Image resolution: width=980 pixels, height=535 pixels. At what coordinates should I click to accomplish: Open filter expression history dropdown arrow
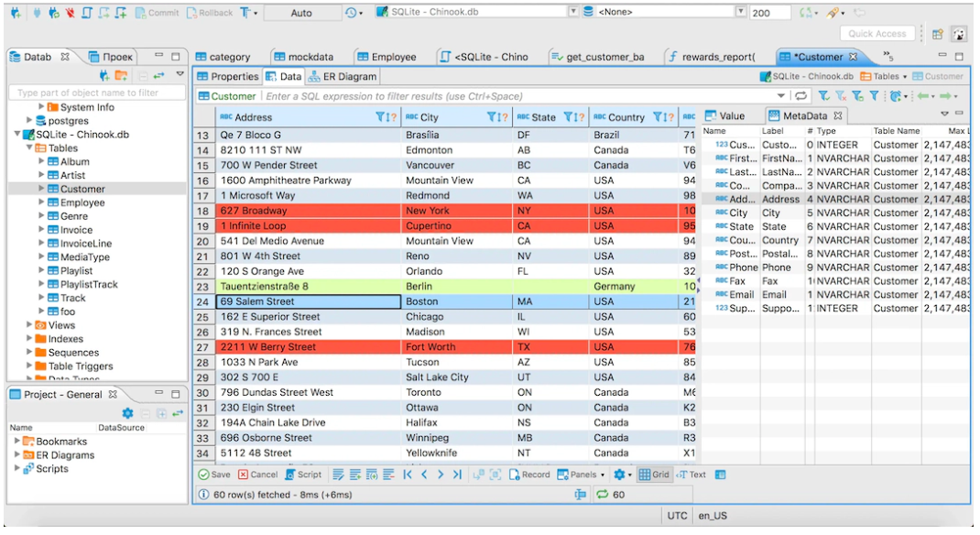pos(781,96)
